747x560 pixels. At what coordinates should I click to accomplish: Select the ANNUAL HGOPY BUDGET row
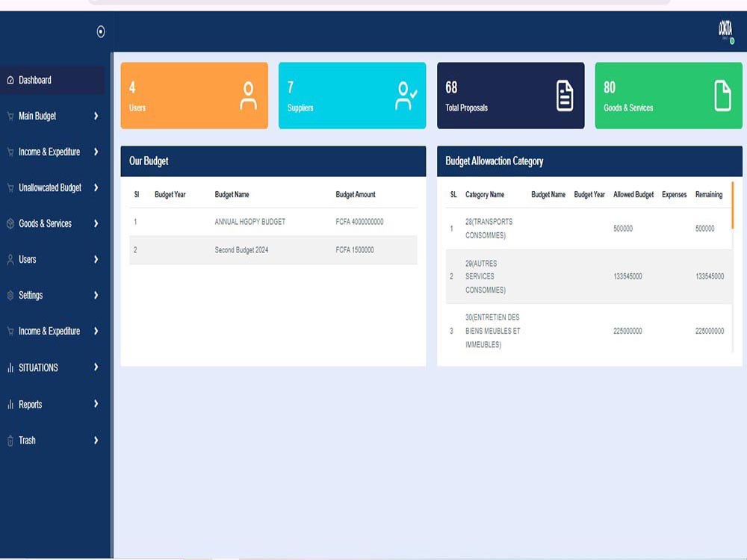coord(273,222)
